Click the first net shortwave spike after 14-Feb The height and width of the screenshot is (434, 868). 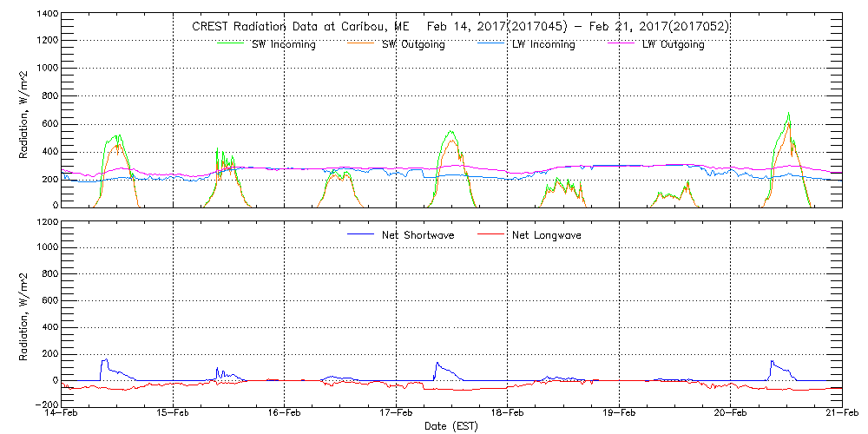(x=105, y=360)
